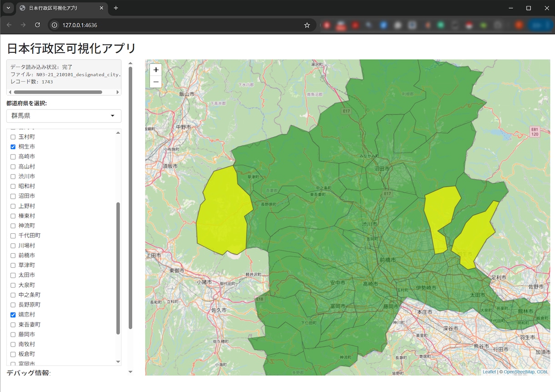Click the ODbL license link
The image size is (555, 392).
[542, 372]
